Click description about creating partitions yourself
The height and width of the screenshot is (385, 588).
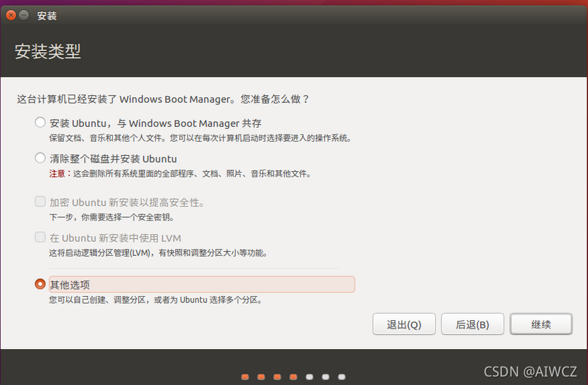tap(156, 300)
